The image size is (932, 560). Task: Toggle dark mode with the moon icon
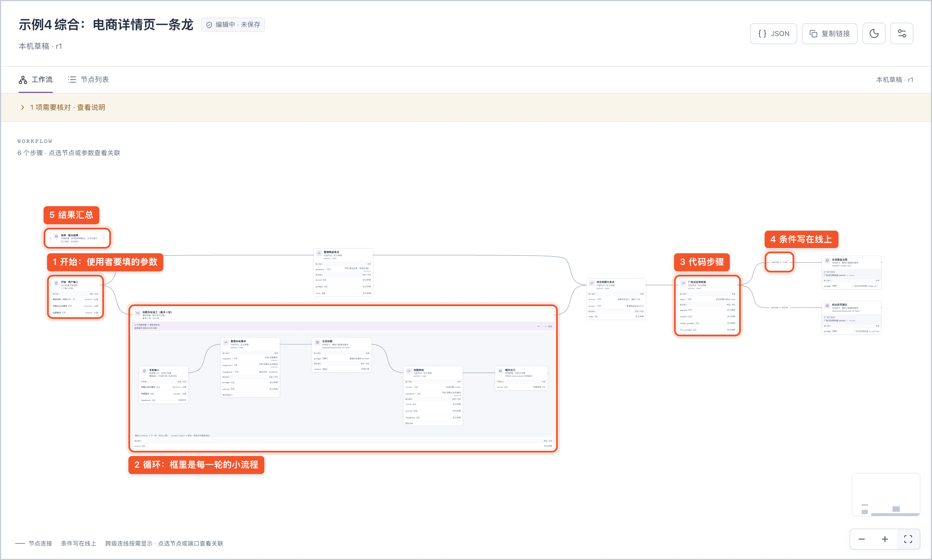click(x=874, y=34)
